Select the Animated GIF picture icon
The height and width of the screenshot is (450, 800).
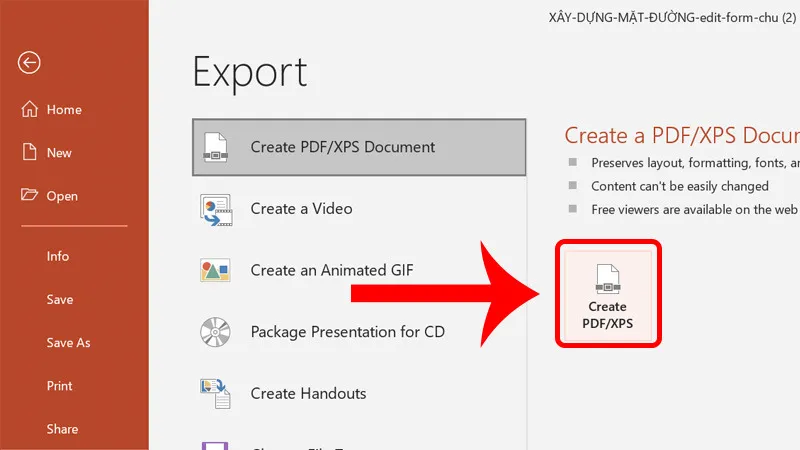coord(216,270)
